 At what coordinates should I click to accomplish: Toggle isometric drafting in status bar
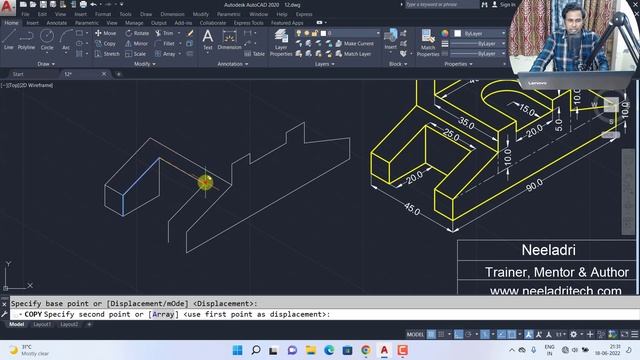point(484,334)
